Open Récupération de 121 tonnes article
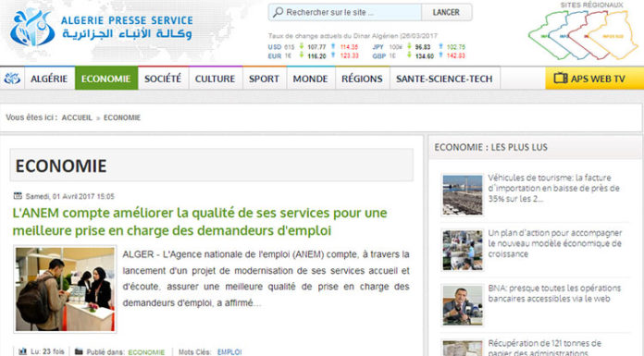This screenshot has width=644, height=356. pos(545,348)
